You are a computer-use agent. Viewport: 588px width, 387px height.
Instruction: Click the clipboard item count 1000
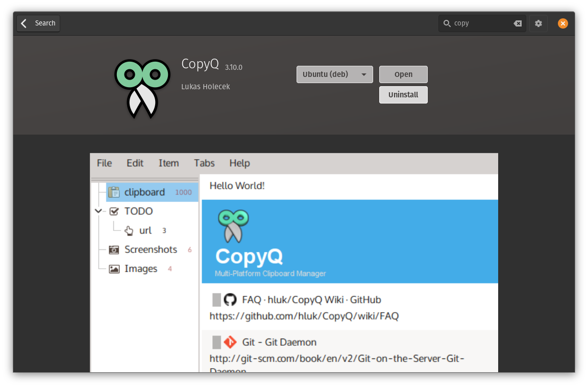[x=183, y=192]
